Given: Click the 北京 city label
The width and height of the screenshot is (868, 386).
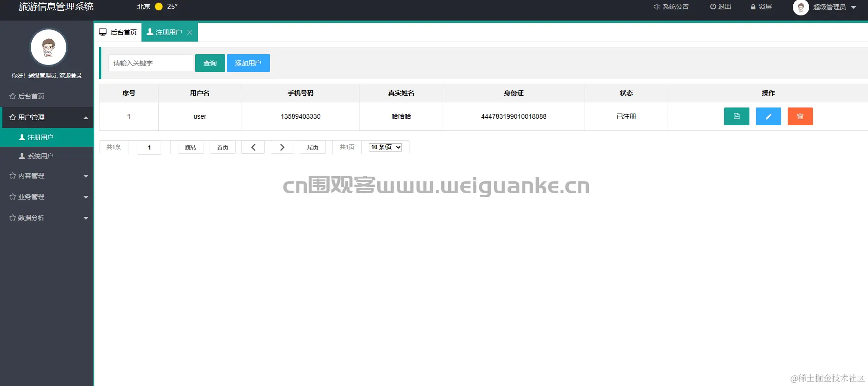Looking at the screenshot, I should click(144, 7).
